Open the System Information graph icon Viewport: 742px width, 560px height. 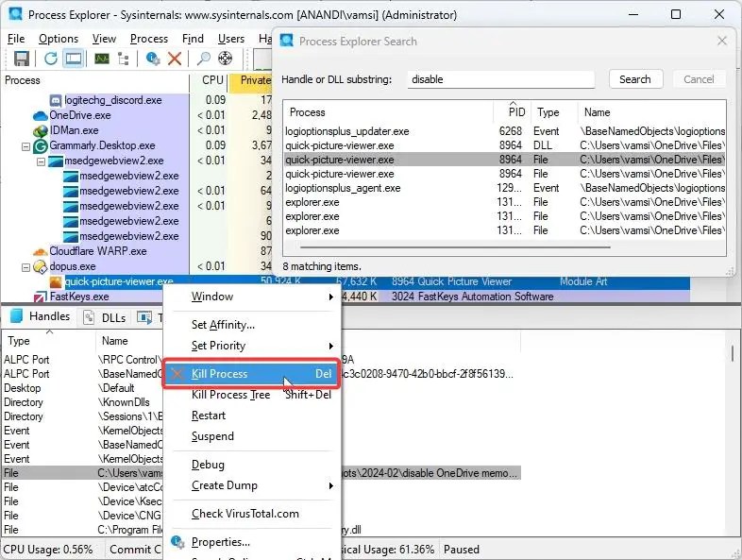coord(102,59)
